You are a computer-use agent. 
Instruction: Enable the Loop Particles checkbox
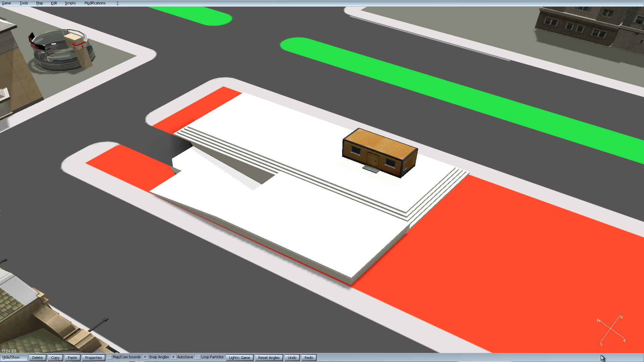(198, 357)
